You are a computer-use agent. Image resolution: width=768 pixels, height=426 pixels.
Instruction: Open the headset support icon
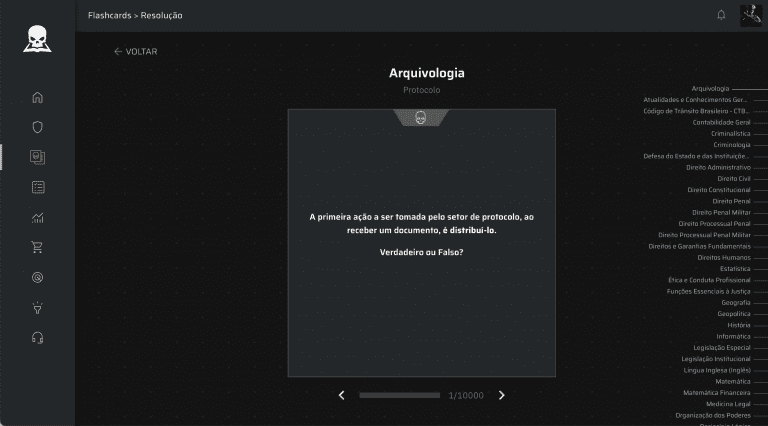click(x=38, y=337)
